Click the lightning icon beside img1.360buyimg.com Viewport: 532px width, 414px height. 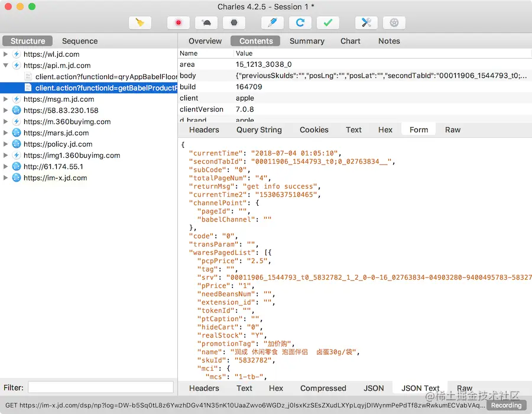[17, 155]
